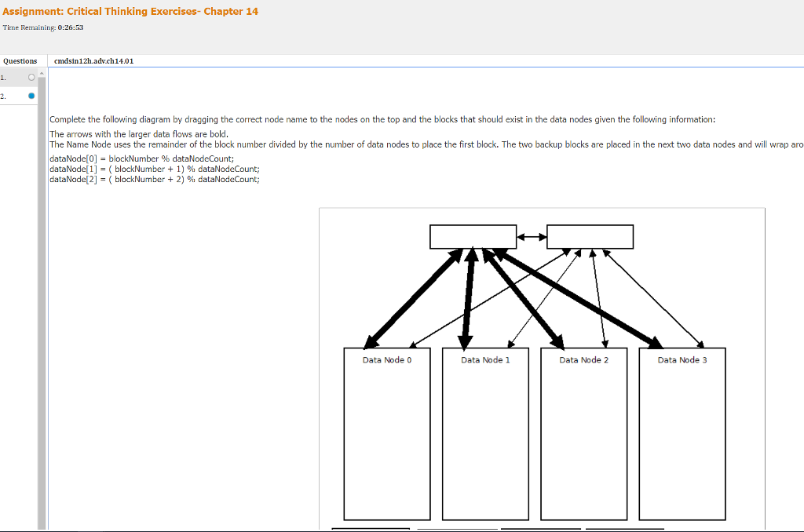Click the status circle next to question 1
Viewport: 804px width, 532px height.
point(31,76)
